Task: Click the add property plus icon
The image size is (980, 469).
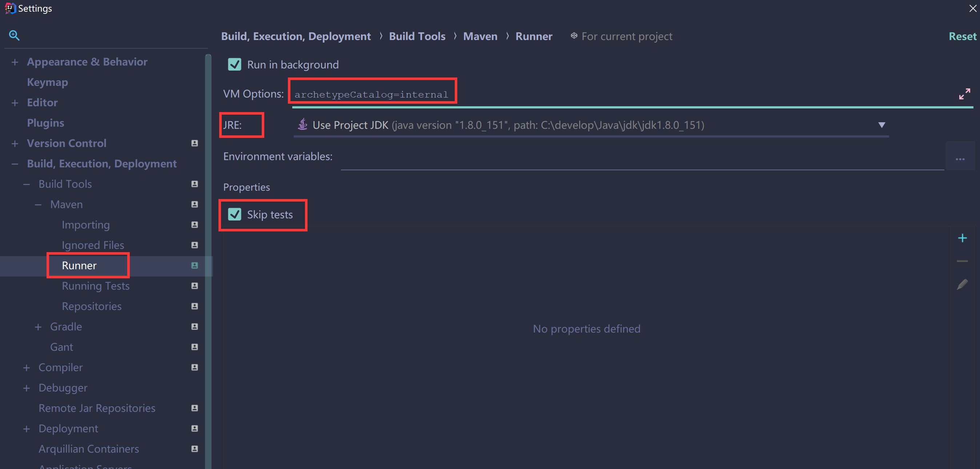Action: [x=963, y=238]
